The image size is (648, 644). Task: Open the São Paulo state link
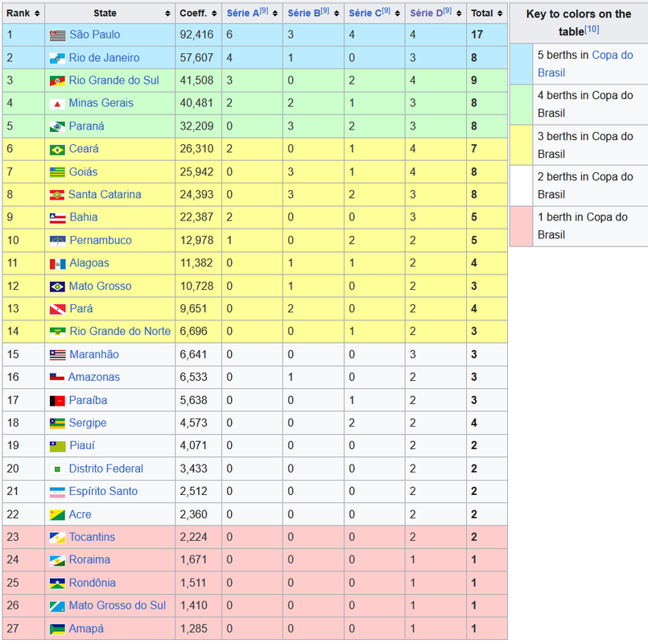(x=95, y=35)
